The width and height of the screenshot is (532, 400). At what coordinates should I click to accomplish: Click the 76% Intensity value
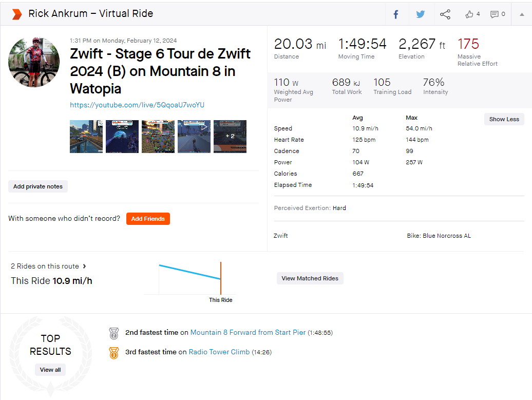pos(433,83)
